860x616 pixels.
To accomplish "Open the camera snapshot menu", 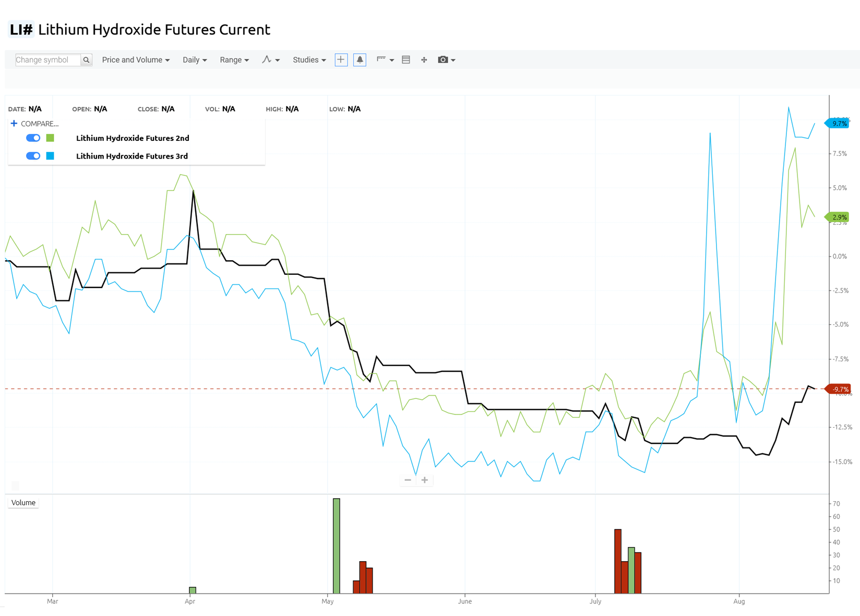I will tap(446, 60).
